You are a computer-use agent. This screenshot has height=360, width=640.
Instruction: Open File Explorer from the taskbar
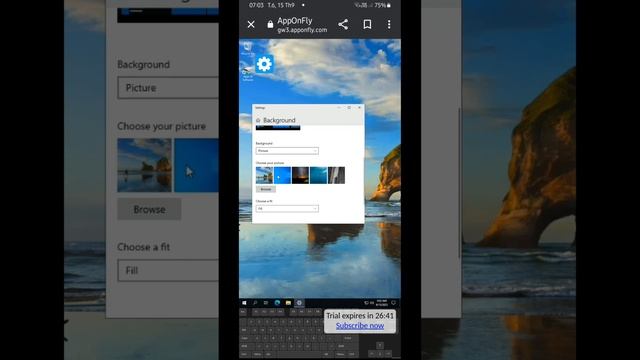(288, 303)
